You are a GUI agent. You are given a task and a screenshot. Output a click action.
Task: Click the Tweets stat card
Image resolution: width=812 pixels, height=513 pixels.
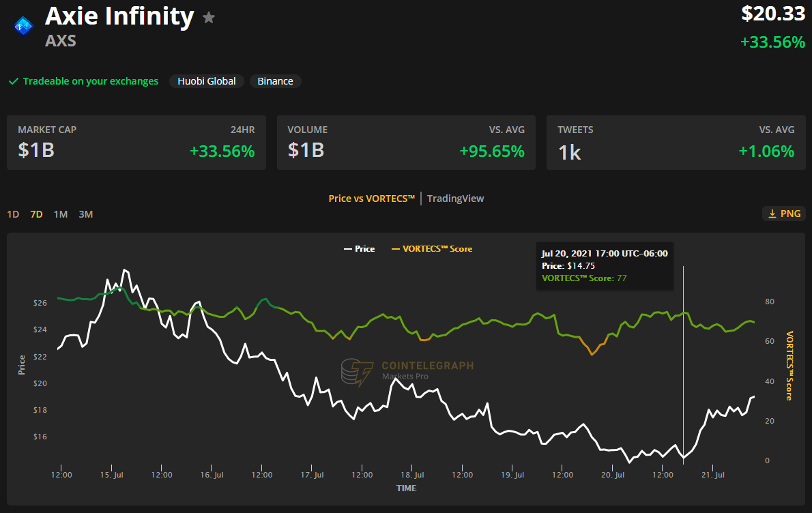point(676,143)
